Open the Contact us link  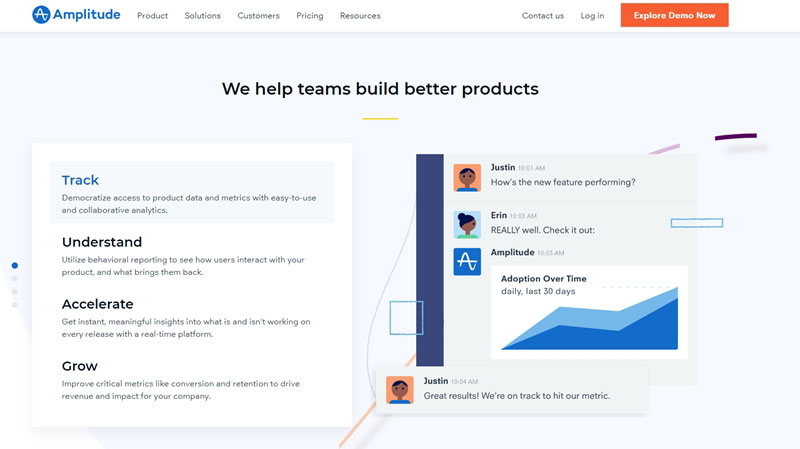pyautogui.click(x=542, y=16)
